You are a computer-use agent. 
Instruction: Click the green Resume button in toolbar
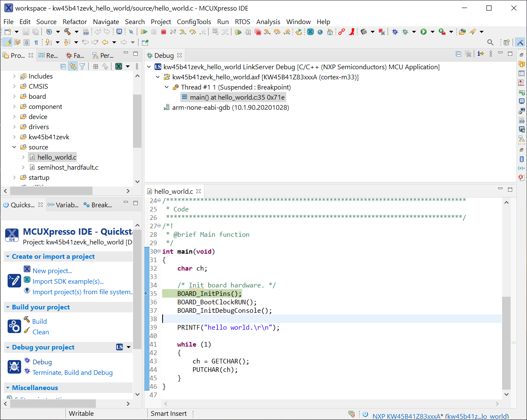(x=144, y=32)
